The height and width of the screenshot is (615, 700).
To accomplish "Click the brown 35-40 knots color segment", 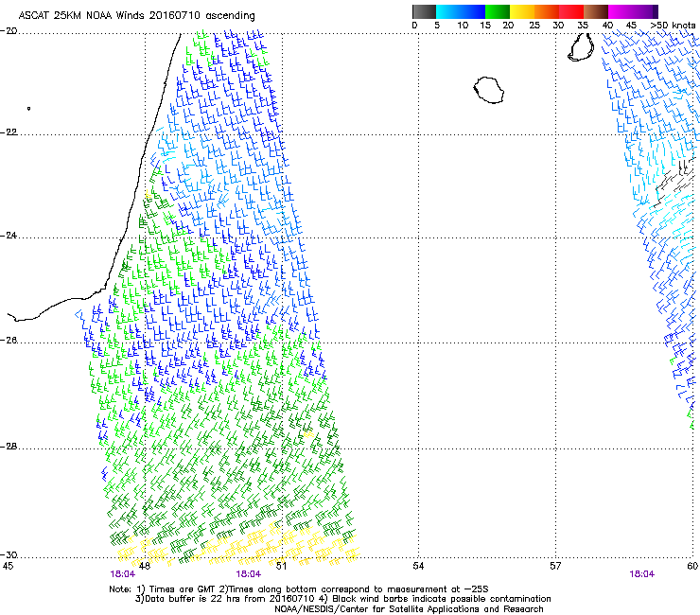I will pos(596,11).
